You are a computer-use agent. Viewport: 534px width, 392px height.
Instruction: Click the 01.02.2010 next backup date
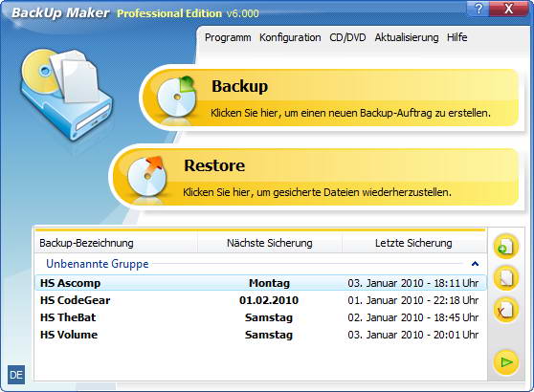point(269,300)
